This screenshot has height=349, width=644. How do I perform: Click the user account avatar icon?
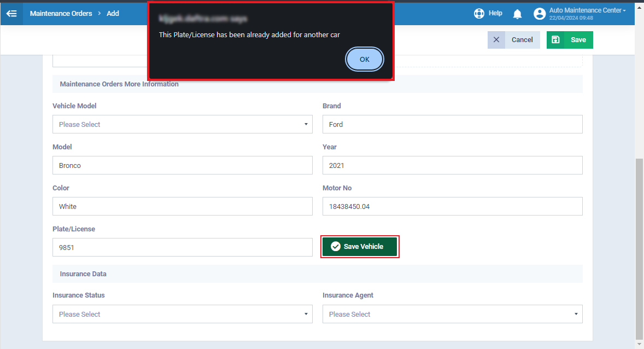(540, 14)
